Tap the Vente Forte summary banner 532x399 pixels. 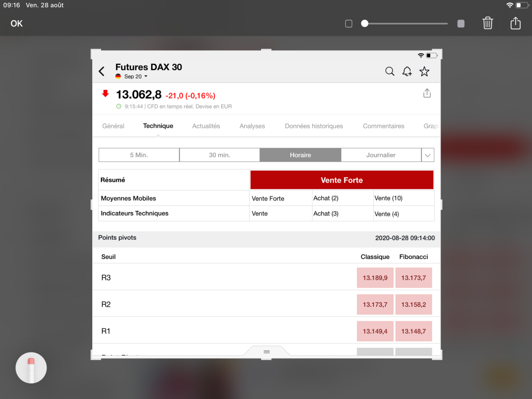pos(342,180)
